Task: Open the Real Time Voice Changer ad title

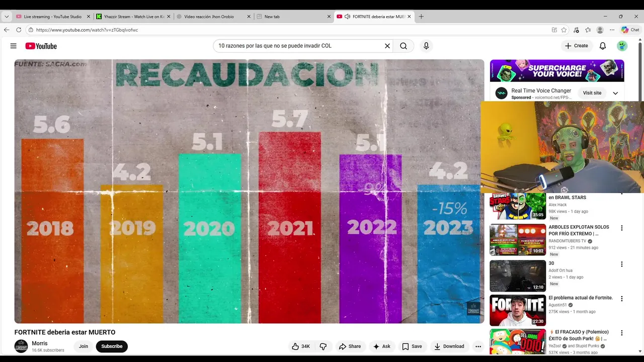Action: 541,90
